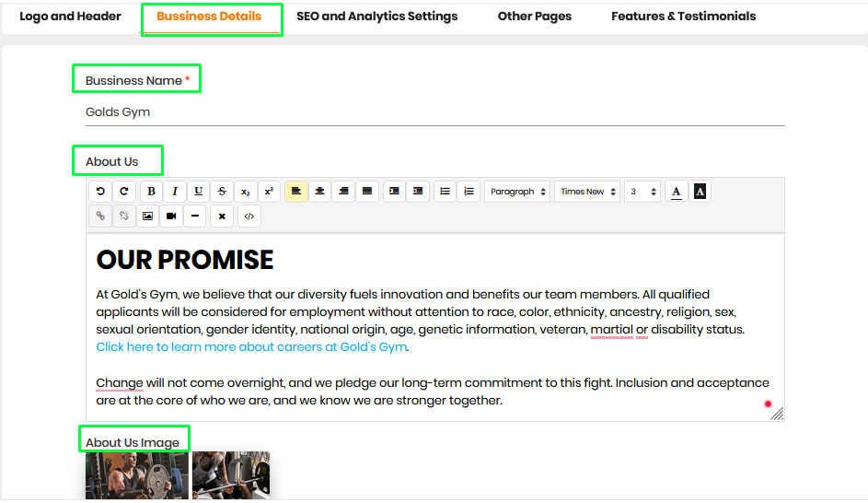Toggle italic formatting
This screenshot has width=868, height=503.
pyautogui.click(x=175, y=192)
